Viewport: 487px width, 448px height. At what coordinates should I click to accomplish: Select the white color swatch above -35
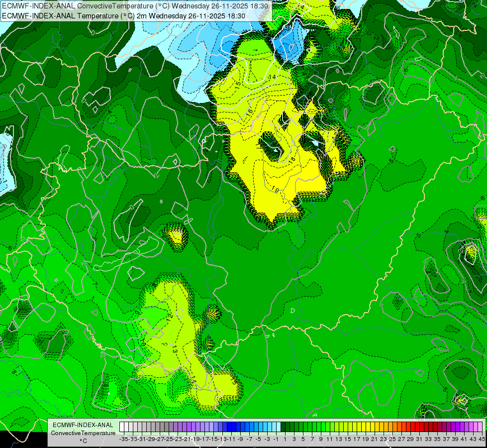click(122, 427)
